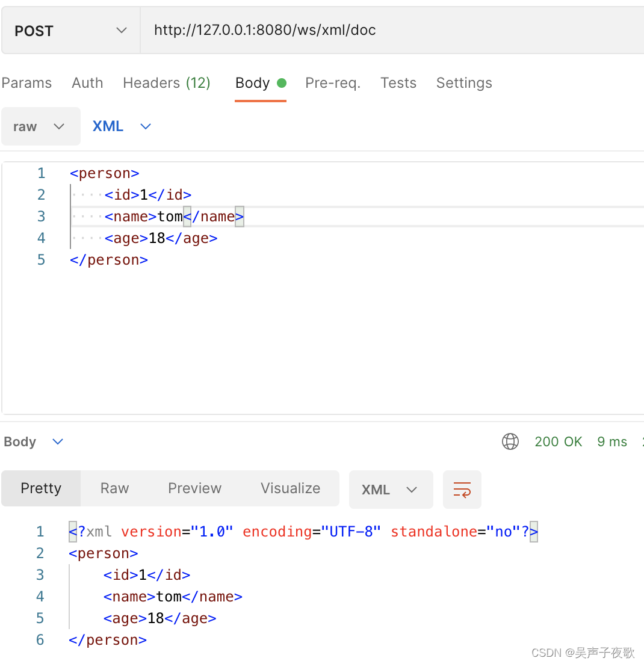Open the response XML format dropdown
Screen dimensions: 644x664
point(391,490)
